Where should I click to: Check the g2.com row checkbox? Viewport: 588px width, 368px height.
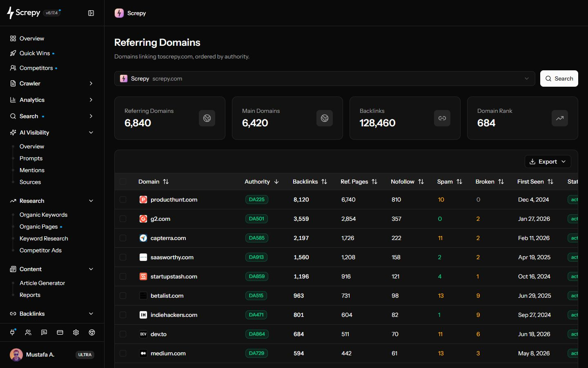(x=123, y=219)
